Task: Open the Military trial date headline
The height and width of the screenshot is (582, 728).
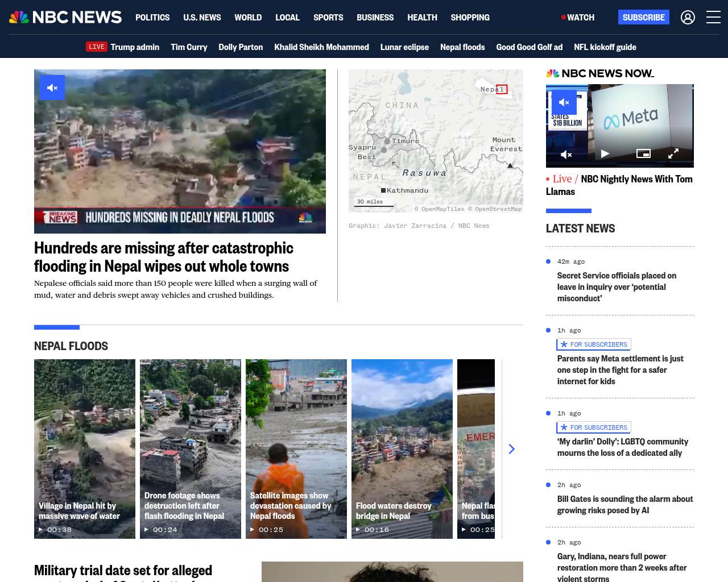Action: [123, 572]
